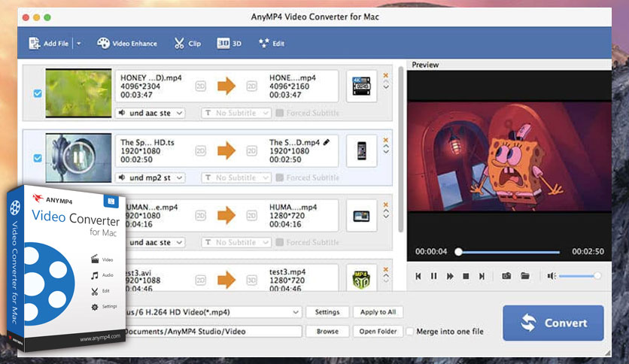
Task: Click the SpongeBob preview video area
Action: tap(509, 156)
